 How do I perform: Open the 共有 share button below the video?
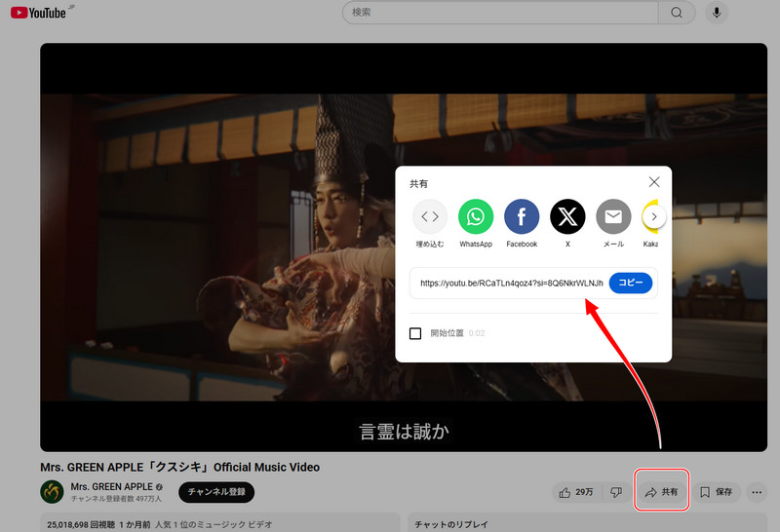662,492
